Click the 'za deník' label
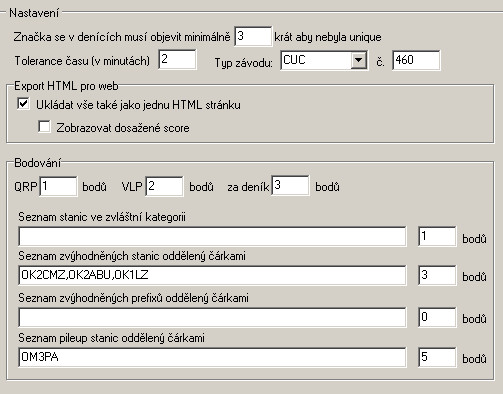This screenshot has width=503, height=394. tap(248, 187)
